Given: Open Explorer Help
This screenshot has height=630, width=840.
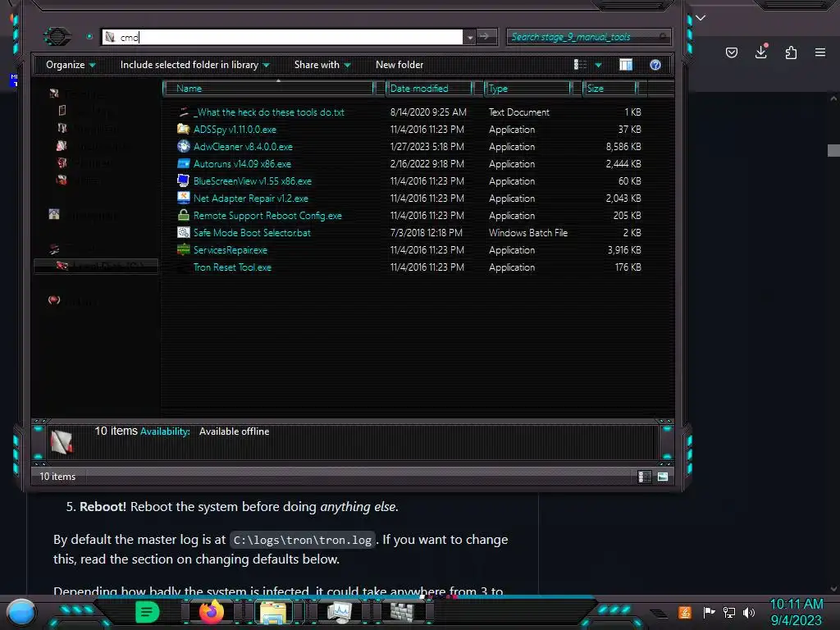Looking at the screenshot, I should click(x=655, y=65).
